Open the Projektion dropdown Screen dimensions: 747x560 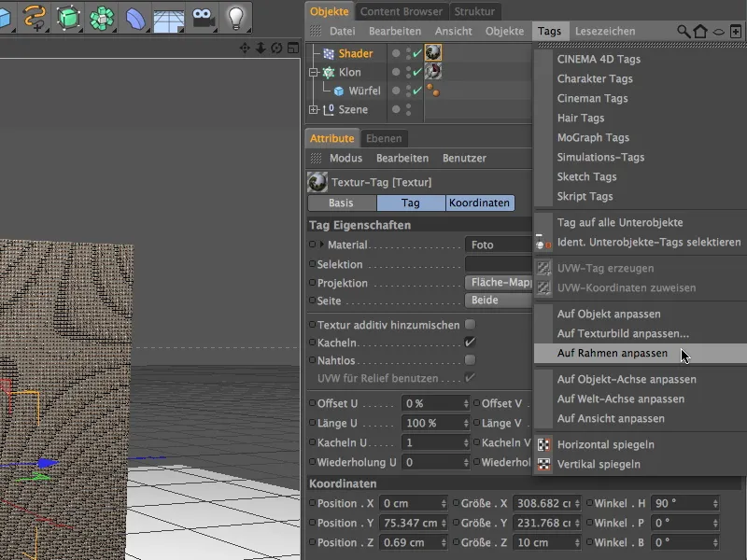[x=499, y=283]
